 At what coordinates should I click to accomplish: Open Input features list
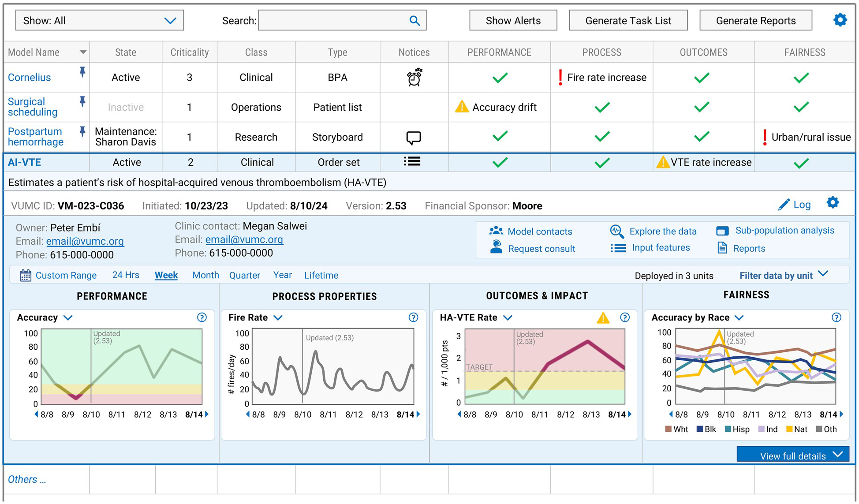[650, 248]
